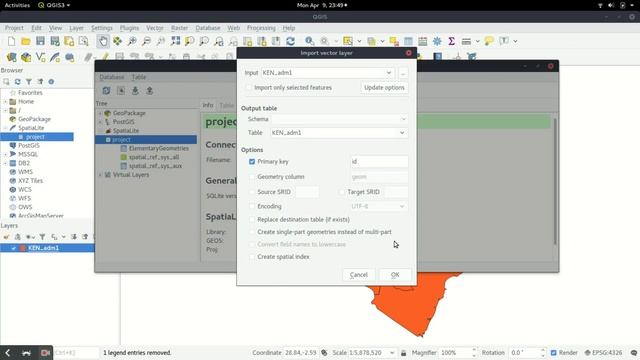
Task: Click the Filter Legend icon in Layers panel
Action: tap(42, 237)
